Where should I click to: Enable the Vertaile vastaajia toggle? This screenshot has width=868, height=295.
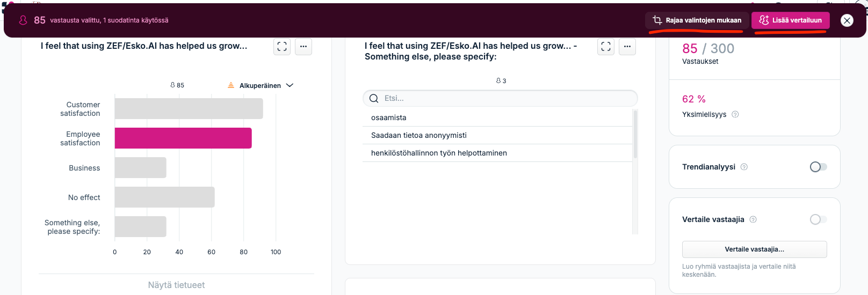click(x=819, y=219)
